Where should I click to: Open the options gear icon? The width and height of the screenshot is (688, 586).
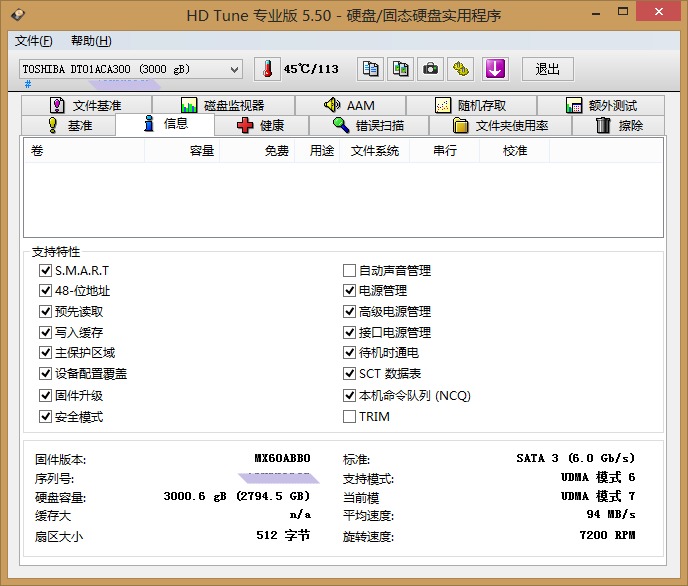pos(460,69)
